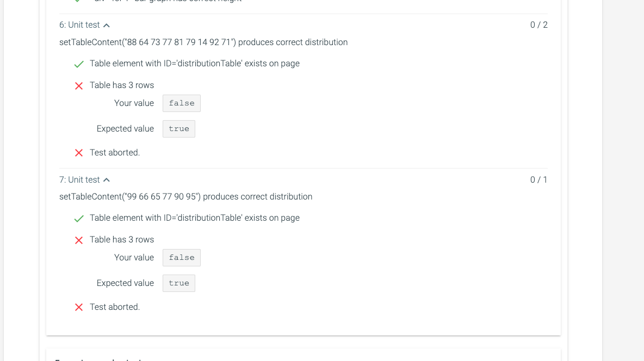644x361 pixels.
Task: Collapse the 7: Unit test chevron
Action: [x=107, y=180]
